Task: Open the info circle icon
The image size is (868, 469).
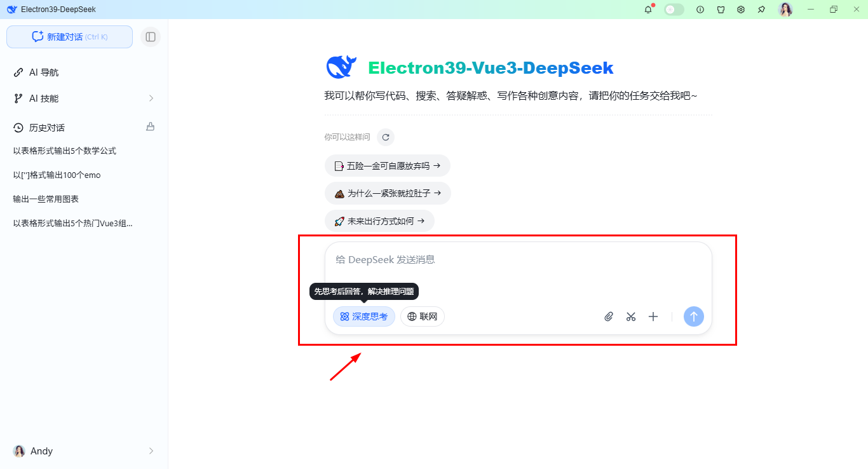Action: pyautogui.click(x=700, y=10)
